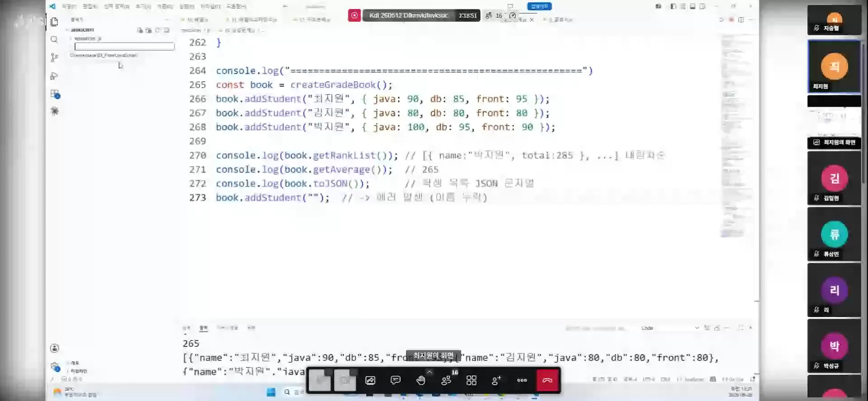Click the New File icon in explorer header
Screen dimensions: 868x401
tap(140, 30)
